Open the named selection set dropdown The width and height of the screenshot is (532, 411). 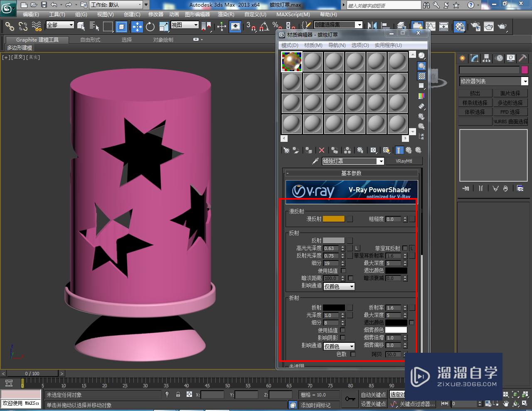(338, 25)
